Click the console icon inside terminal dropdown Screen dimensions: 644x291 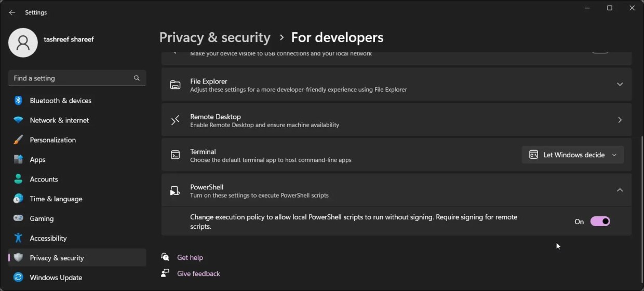tap(533, 155)
